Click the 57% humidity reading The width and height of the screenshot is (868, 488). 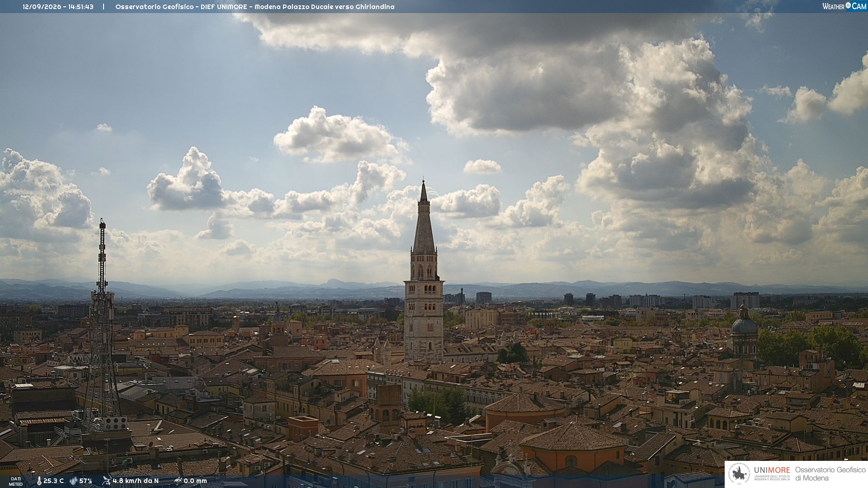[86, 481]
